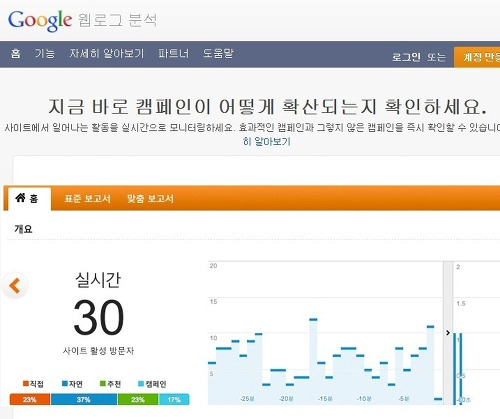Click the green 23% 추천 bar segment
The width and height of the screenshot is (500, 419).
138,399
